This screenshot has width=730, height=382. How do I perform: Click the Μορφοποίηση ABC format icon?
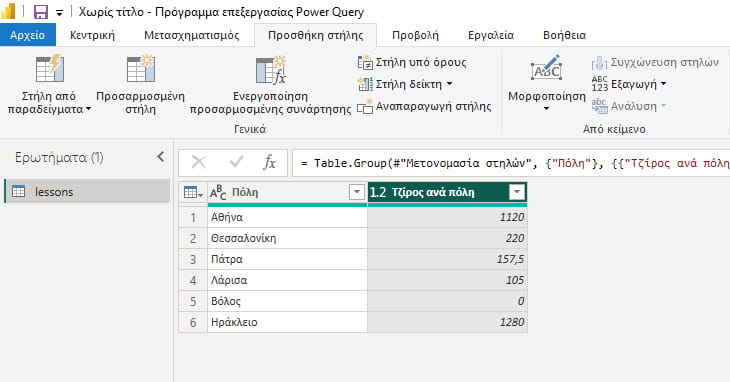pos(547,69)
